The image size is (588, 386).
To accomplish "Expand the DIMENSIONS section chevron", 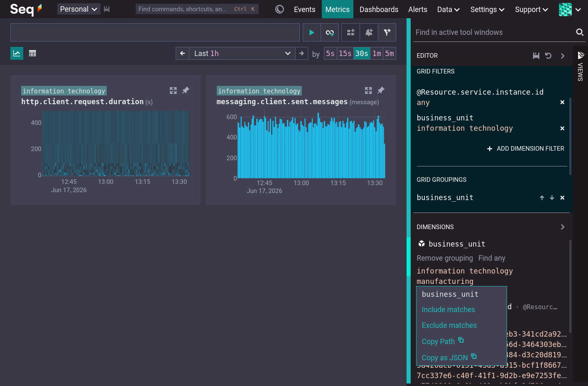I will [x=563, y=227].
